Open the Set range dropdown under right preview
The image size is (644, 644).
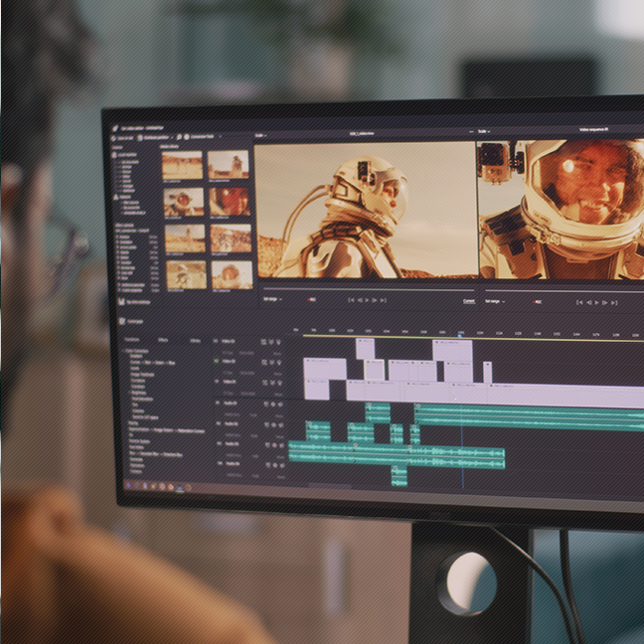494,300
